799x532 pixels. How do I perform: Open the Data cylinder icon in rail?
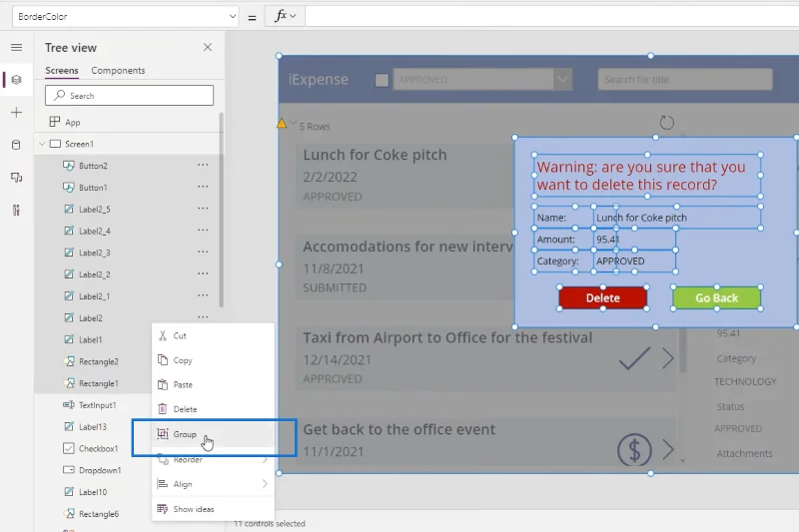click(16, 145)
